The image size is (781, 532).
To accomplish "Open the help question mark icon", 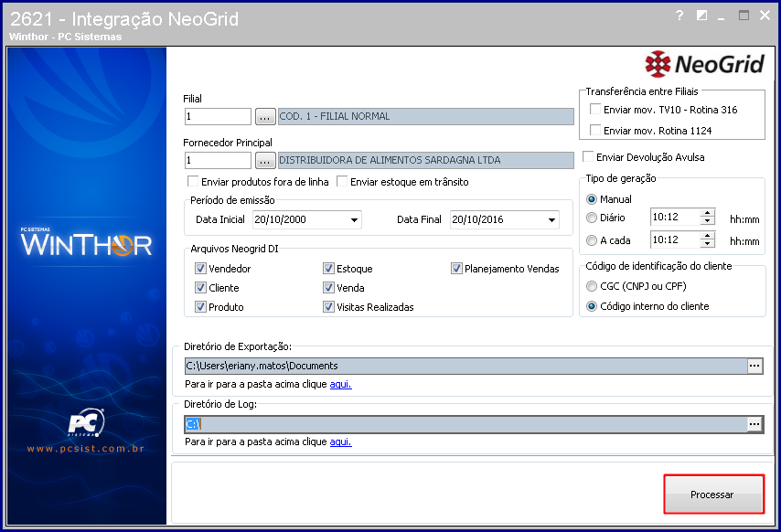I will click(679, 16).
